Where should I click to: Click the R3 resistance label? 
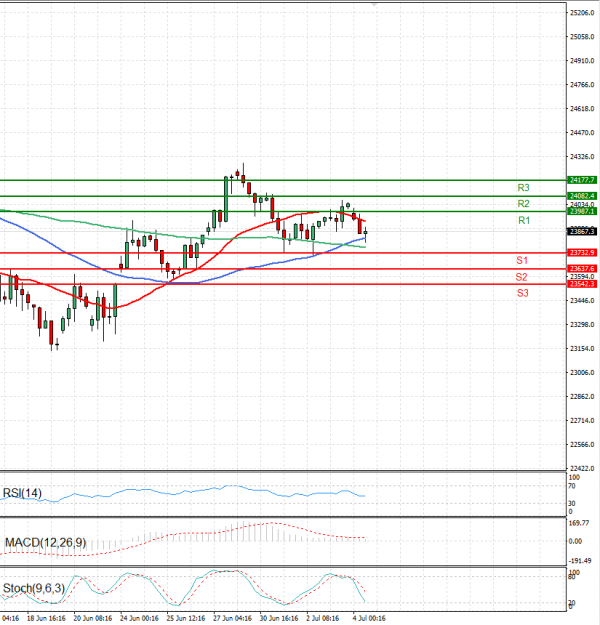pyautogui.click(x=523, y=187)
